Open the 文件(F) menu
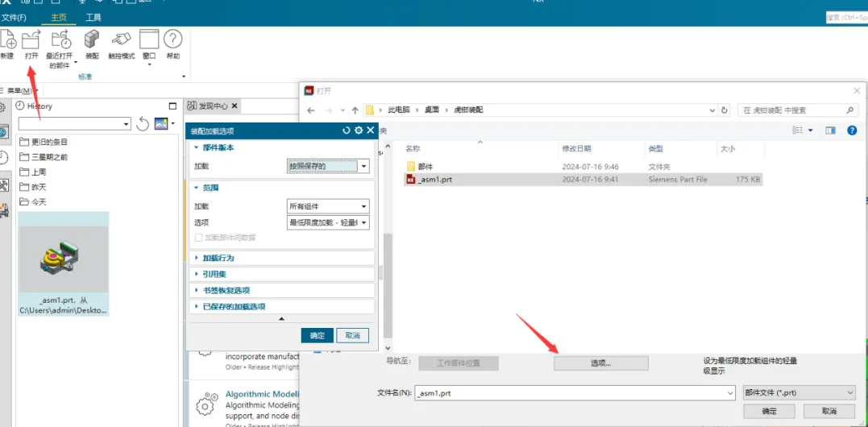Screen dimensions: 868x427 coord(14,17)
